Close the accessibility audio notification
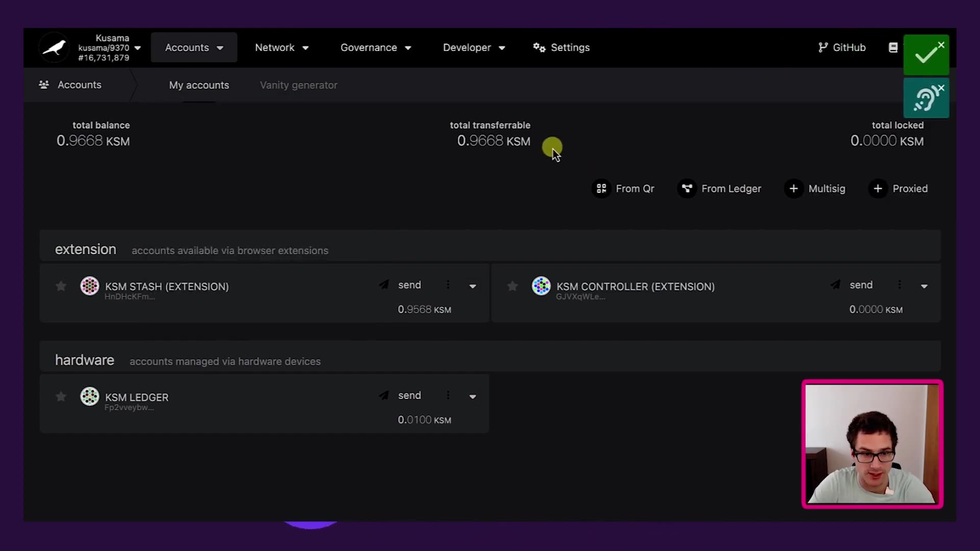The width and height of the screenshot is (980, 551). pos(942,88)
